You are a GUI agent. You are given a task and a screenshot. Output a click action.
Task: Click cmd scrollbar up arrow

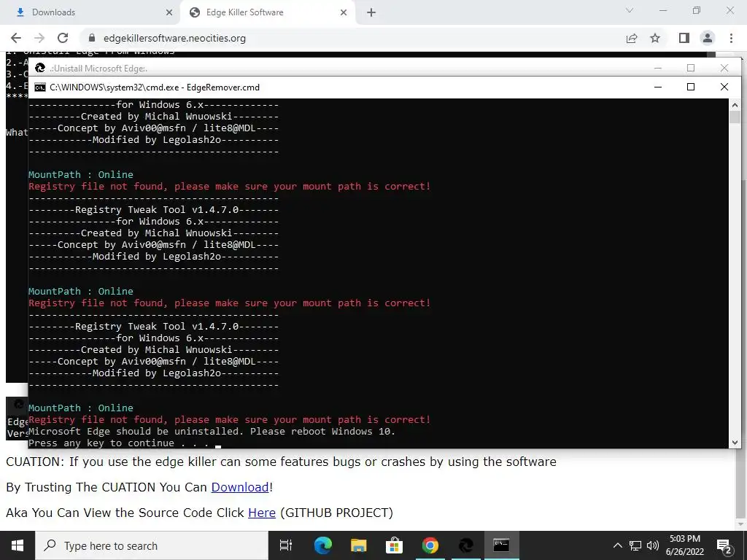tap(735, 105)
